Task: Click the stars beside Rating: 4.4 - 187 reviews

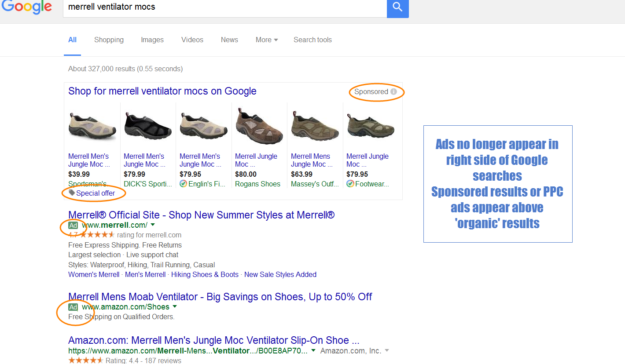Action: (x=86, y=360)
